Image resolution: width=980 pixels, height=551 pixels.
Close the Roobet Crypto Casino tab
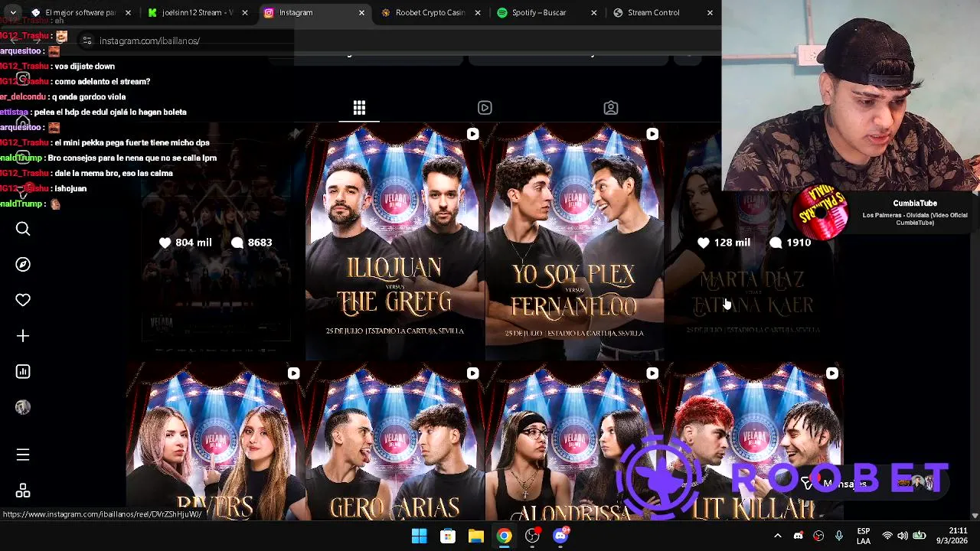pyautogui.click(x=478, y=12)
